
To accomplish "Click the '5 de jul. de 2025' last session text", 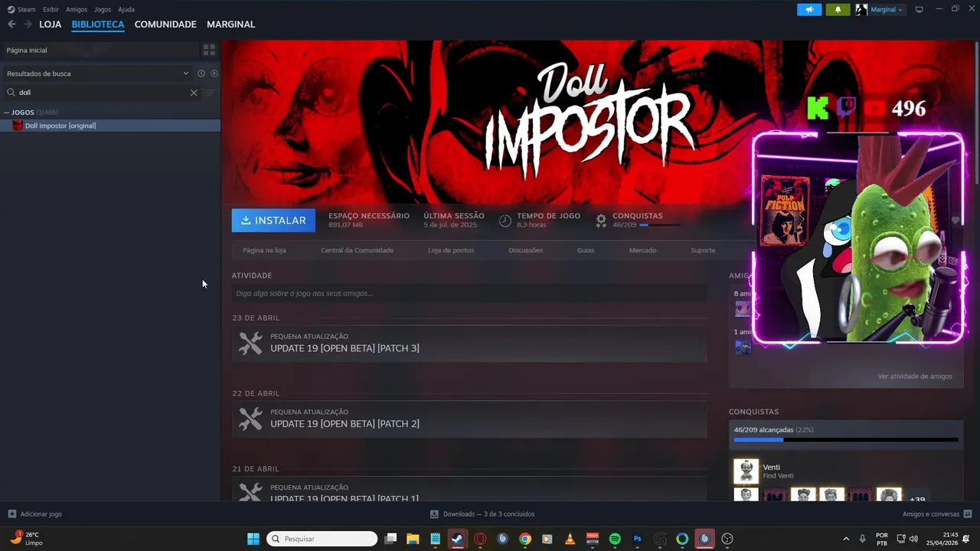I will (x=450, y=225).
